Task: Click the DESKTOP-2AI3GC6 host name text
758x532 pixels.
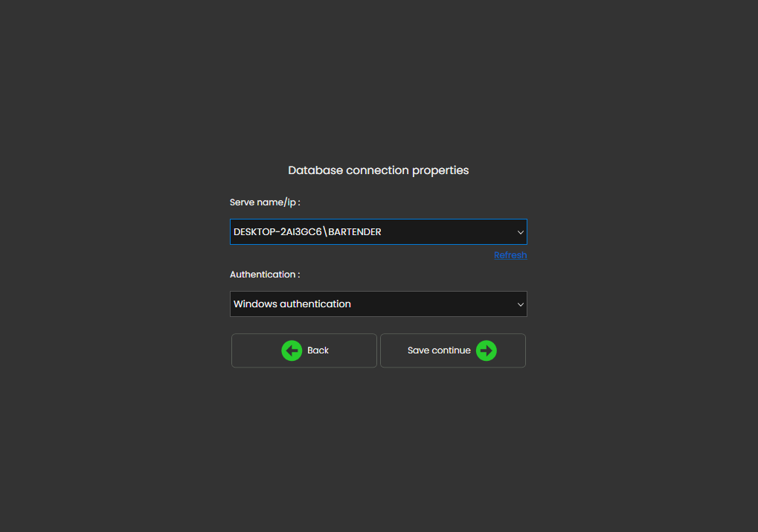Action: pyautogui.click(x=277, y=232)
